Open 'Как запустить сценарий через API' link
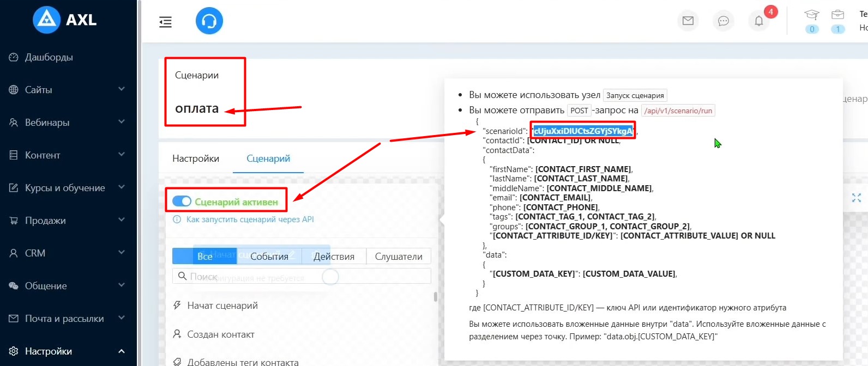The height and width of the screenshot is (366, 868). [250, 219]
